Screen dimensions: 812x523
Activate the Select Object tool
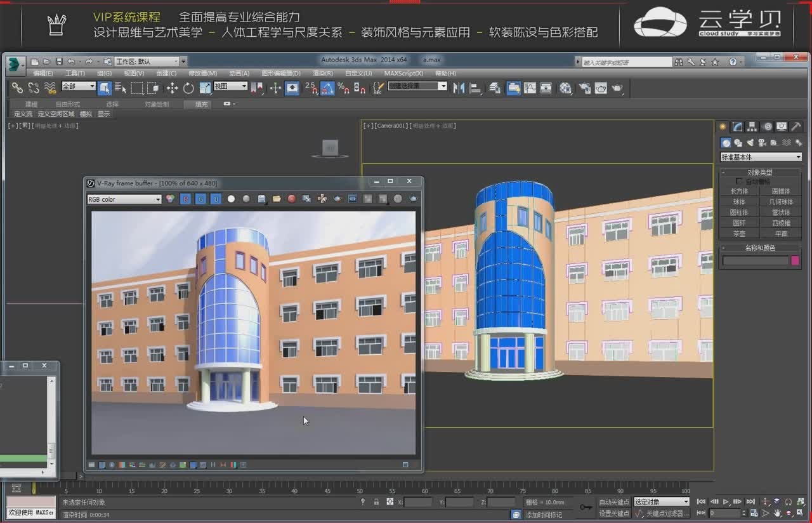[105, 88]
